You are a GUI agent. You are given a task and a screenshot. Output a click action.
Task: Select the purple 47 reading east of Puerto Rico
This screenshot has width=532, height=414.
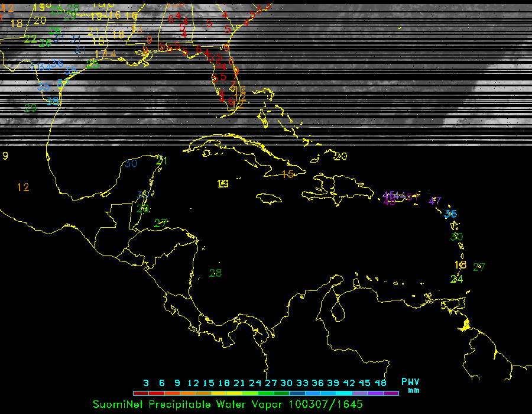tap(435, 200)
